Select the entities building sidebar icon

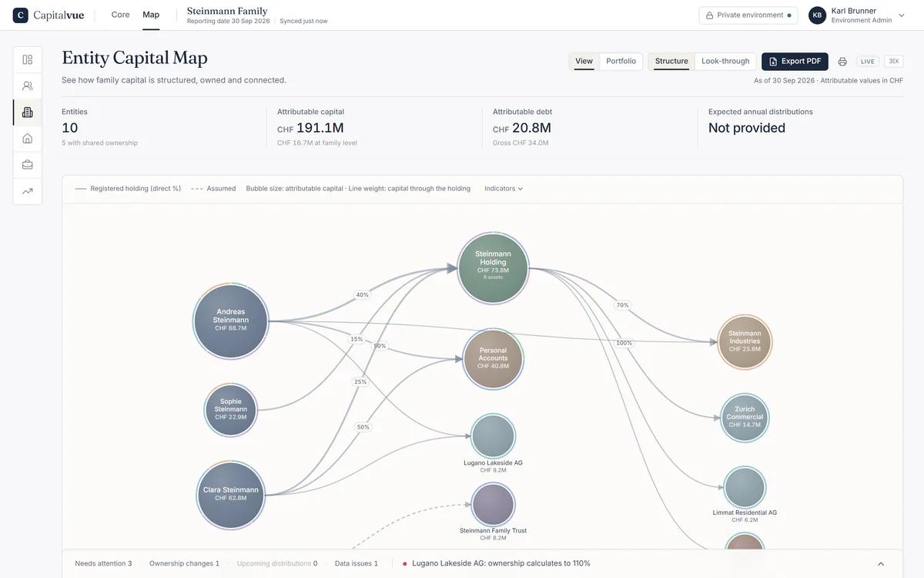click(x=28, y=113)
